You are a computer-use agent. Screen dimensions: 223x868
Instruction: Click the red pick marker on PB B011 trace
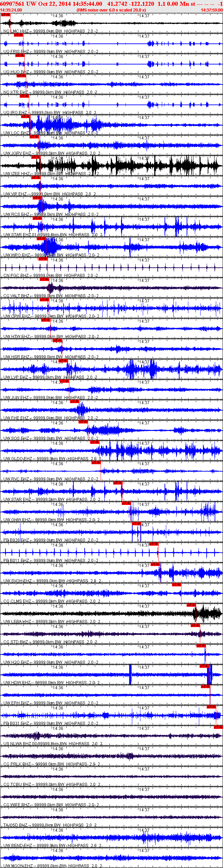point(154,544)
